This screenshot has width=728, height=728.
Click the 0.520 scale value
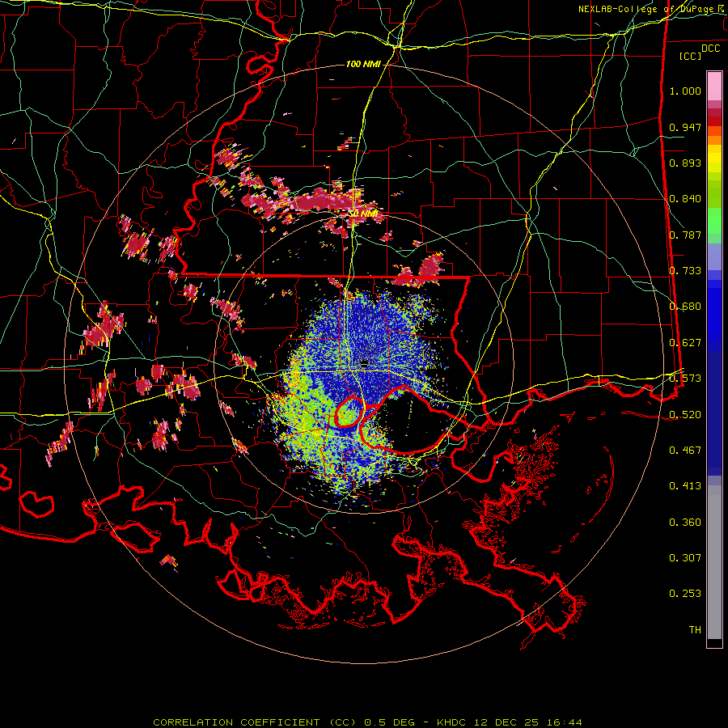pos(685,415)
